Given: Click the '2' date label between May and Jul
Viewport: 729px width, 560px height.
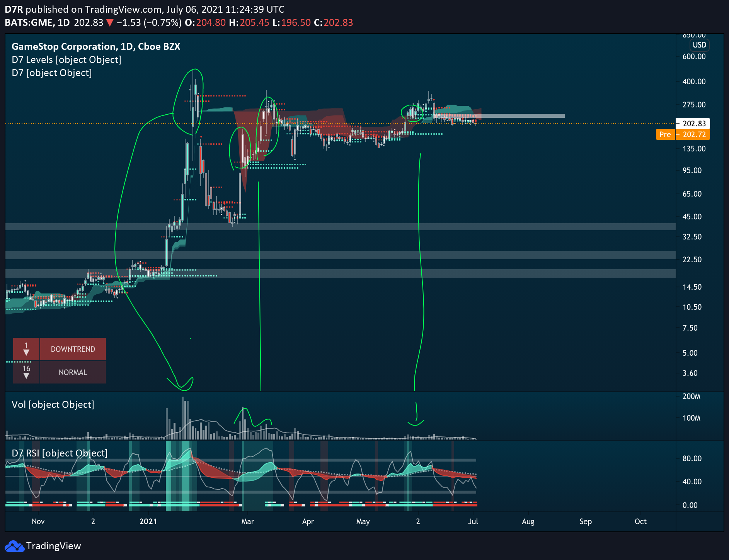Looking at the screenshot, I should coord(418,521).
